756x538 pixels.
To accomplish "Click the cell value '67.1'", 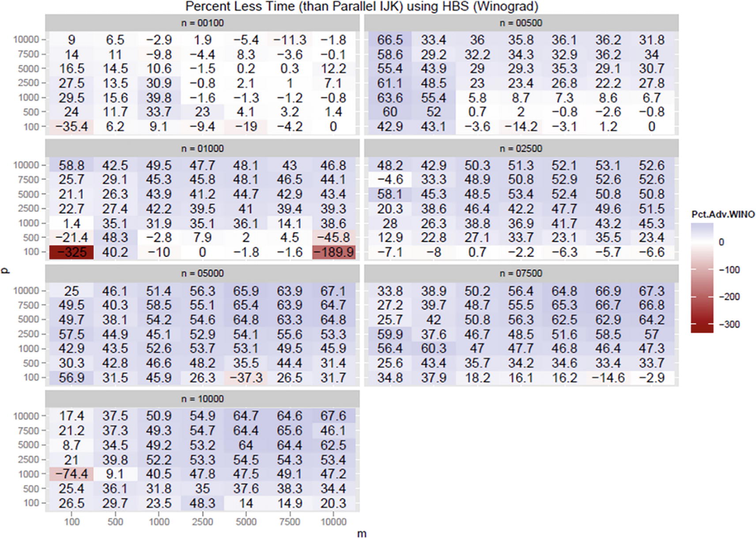I will click(x=333, y=291).
